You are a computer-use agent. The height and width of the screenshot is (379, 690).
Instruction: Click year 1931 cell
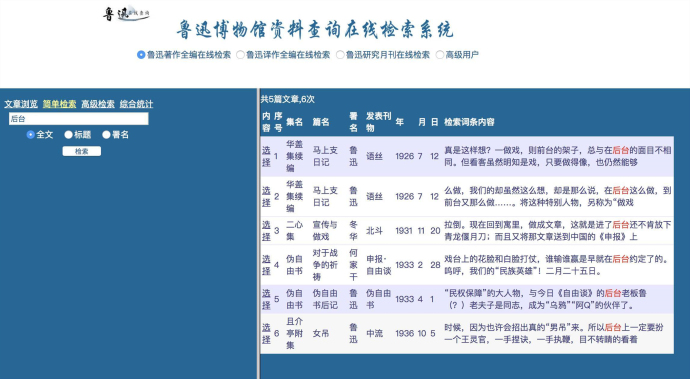(x=404, y=231)
